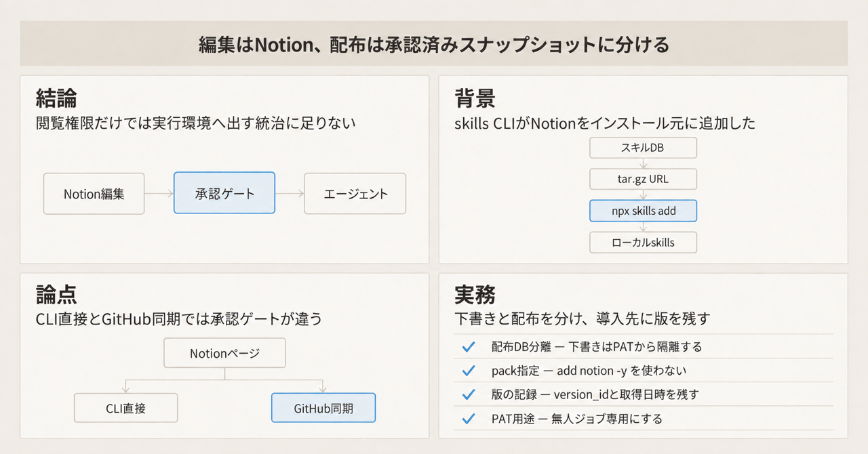Toggle checkmark beside 配布DB分離
Screen dimensions: 868x454
click(x=468, y=347)
